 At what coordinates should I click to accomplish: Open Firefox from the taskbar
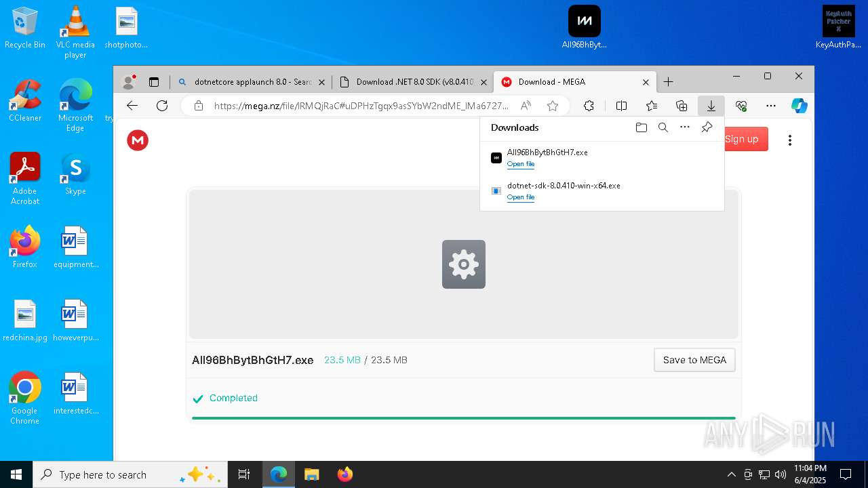point(344,474)
